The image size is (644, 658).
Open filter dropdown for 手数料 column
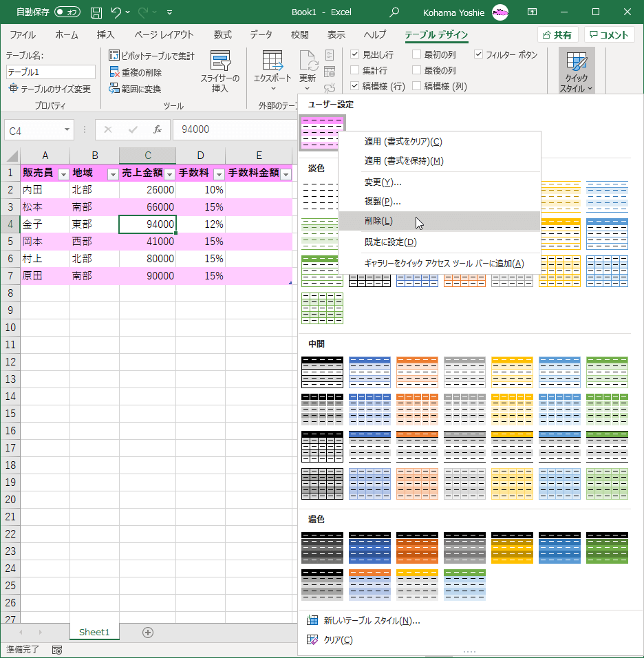click(x=219, y=174)
